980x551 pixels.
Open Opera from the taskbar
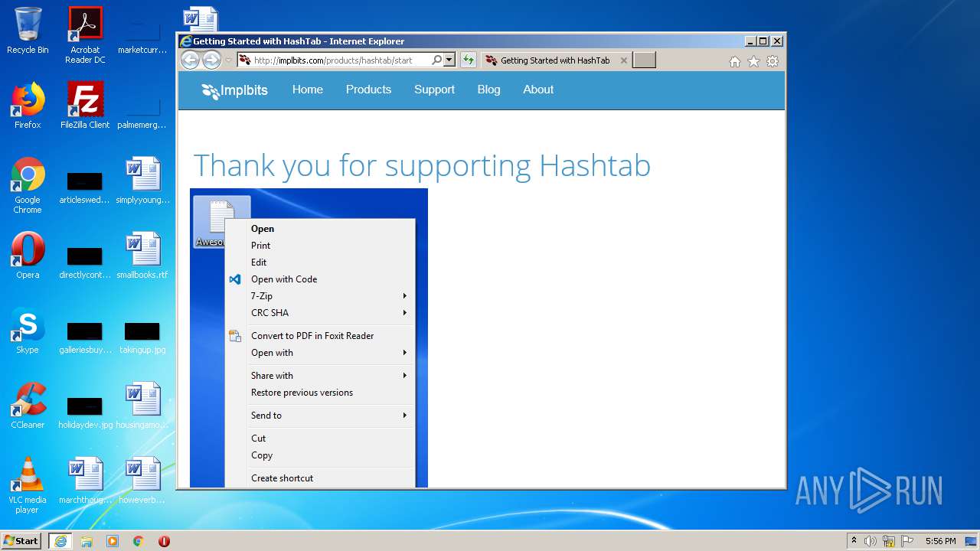164,541
